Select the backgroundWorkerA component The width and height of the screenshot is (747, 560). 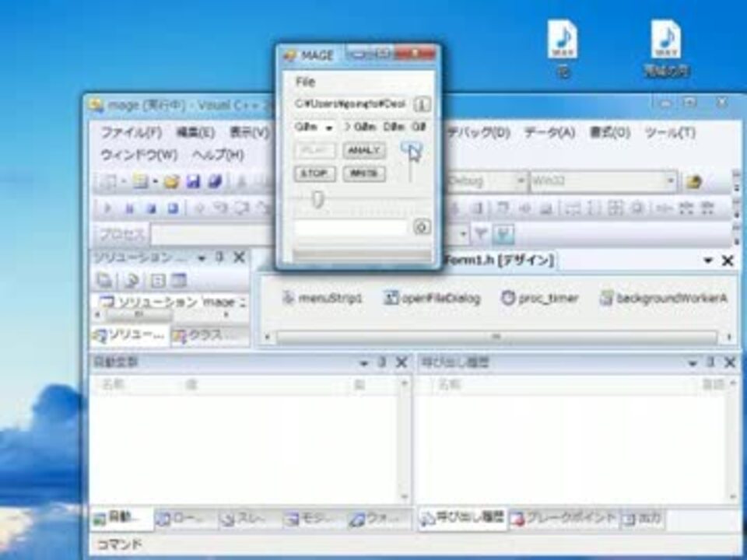point(664,298)
